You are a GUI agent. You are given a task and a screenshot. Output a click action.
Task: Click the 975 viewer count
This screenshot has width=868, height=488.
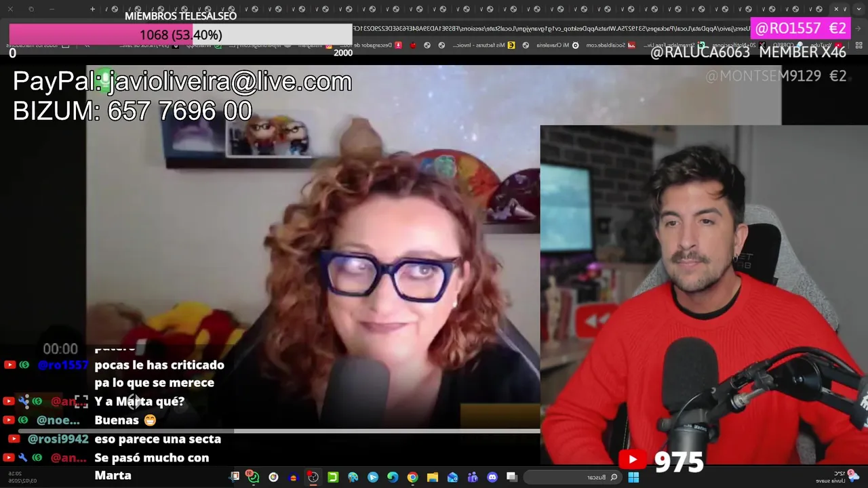[x=679, y=462]
